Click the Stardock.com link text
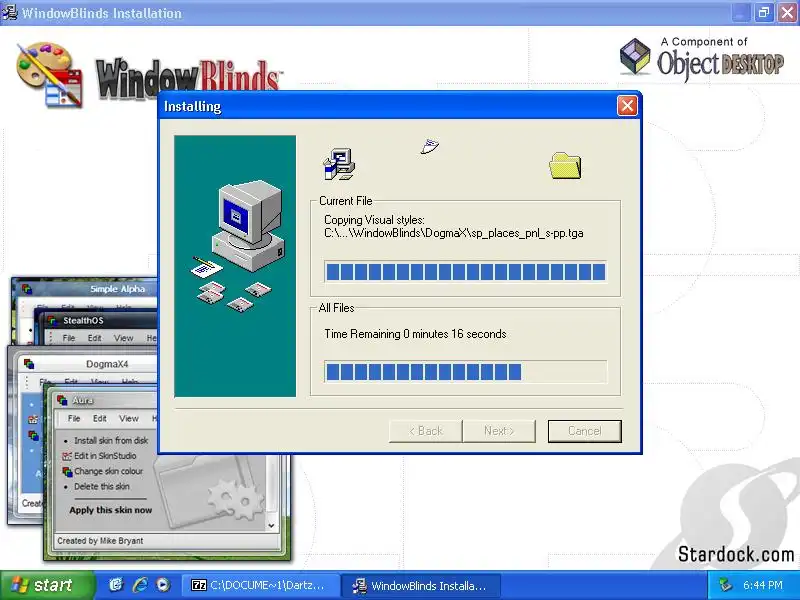Viewport: 800px width, 600px height. pyautogui.click(x=736, y=554)
